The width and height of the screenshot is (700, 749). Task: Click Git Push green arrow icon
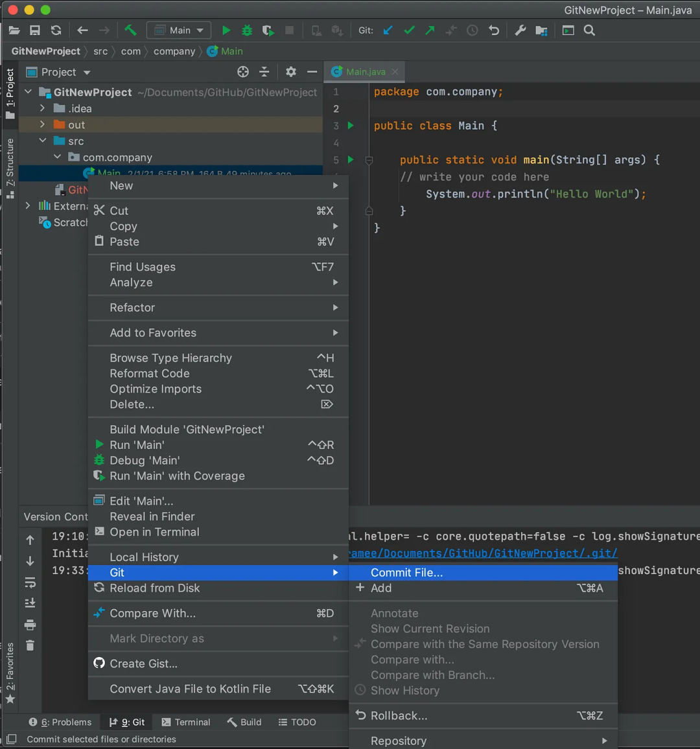tap(430, 30)
